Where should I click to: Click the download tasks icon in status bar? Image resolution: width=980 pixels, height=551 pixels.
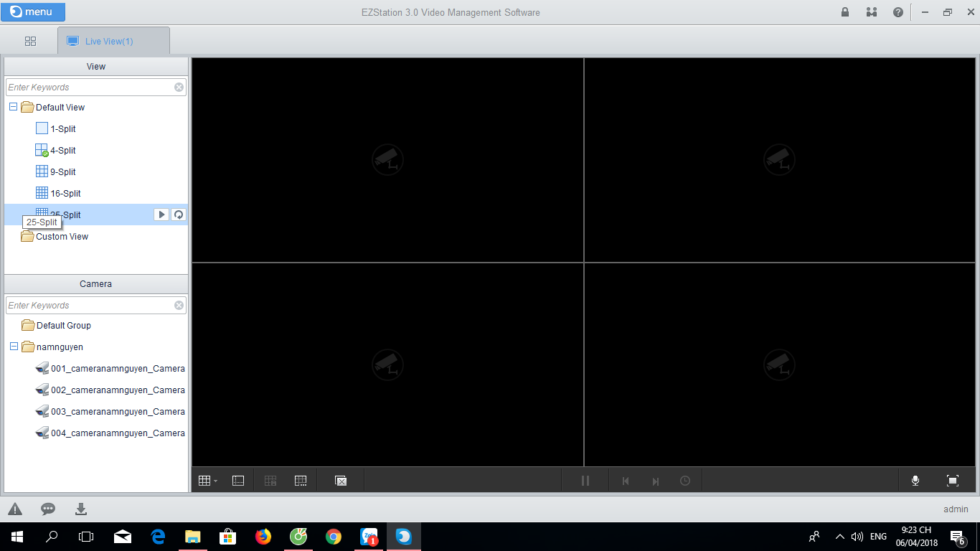click(x=81, y=509)
